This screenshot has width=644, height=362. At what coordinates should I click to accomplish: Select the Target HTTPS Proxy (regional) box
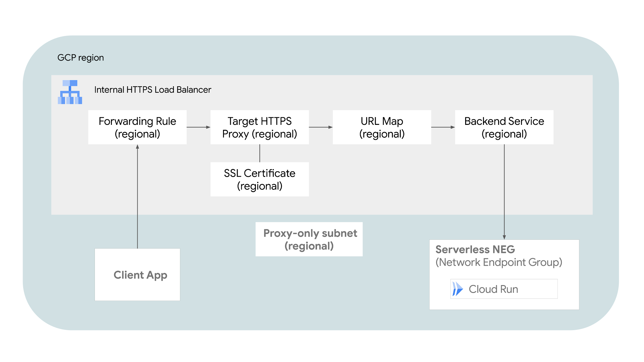coord(260,127)
